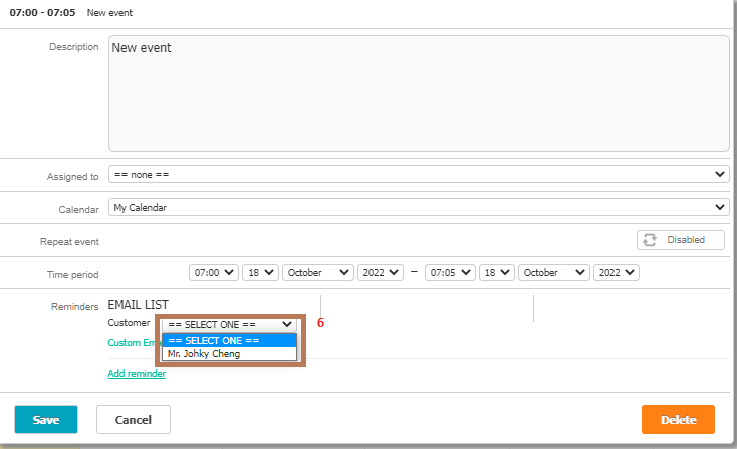Change the start month October dropdown
The height and width of the screenshot is (449, 737).
pyautogui.click(x=318, y=272)
